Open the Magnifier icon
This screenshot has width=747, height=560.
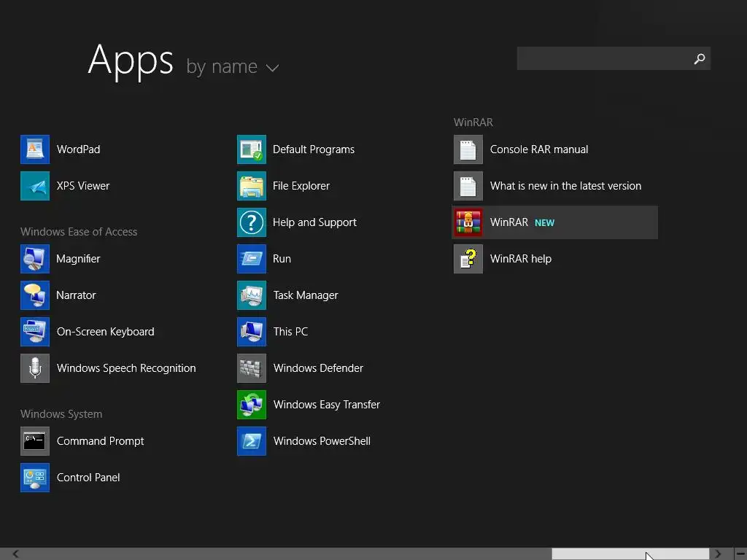(x=35, y=259)
